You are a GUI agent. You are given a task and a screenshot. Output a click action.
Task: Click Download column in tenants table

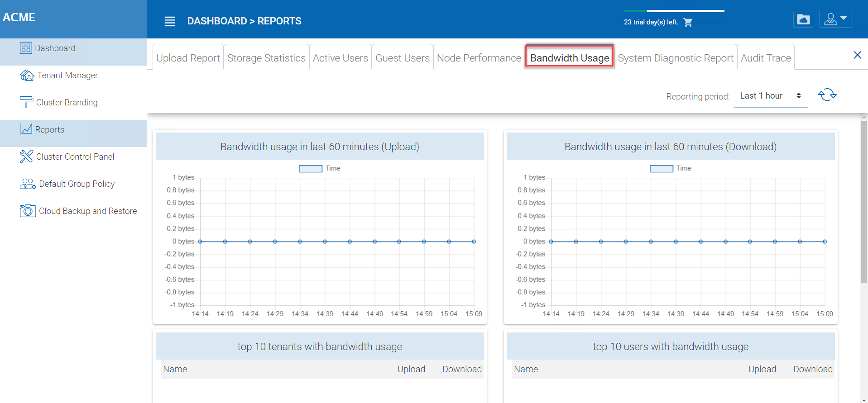462,369
